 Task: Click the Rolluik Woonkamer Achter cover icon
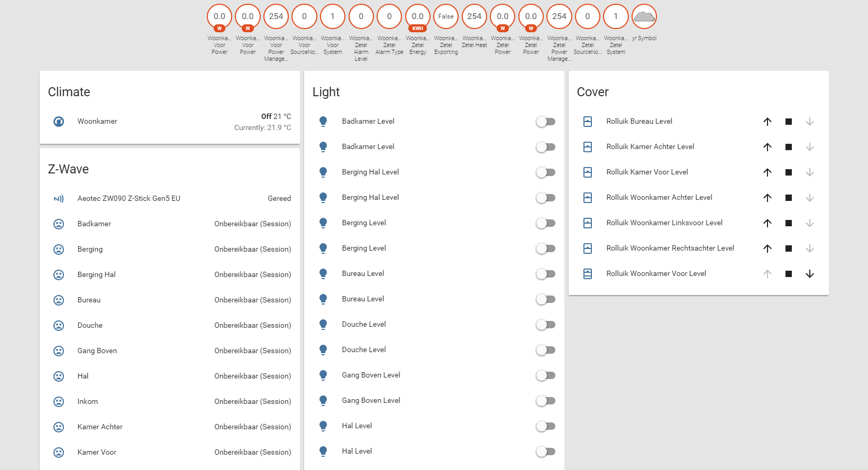click(588, 198)
